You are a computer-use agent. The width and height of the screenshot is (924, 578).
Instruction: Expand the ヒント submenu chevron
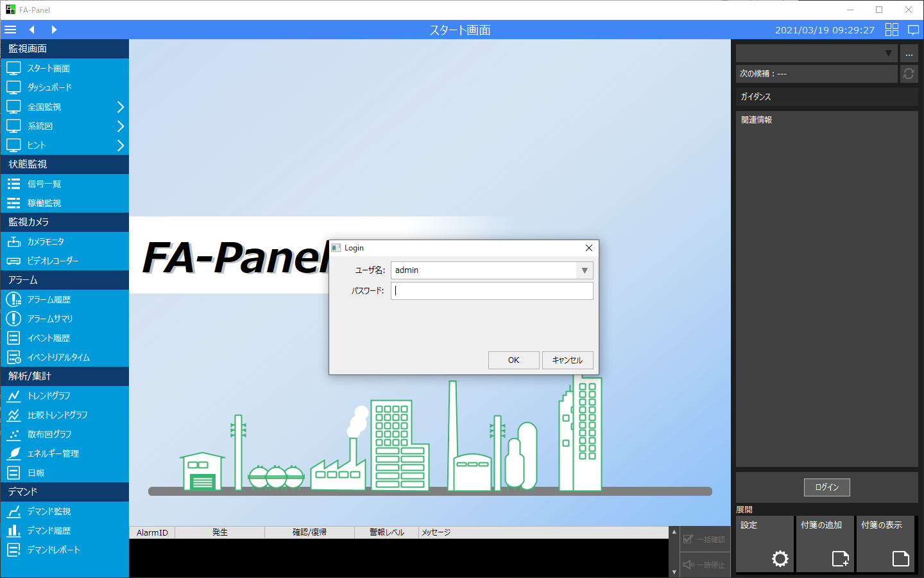(x=120, y=145)
